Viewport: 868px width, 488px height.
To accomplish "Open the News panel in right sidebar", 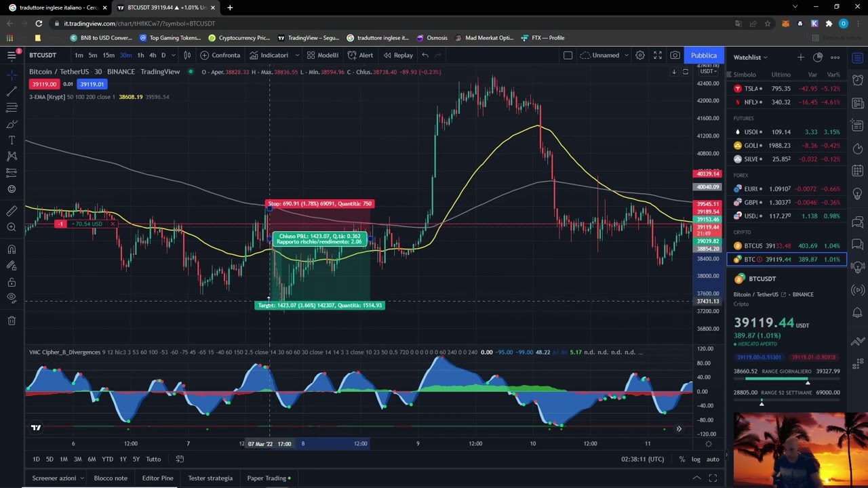I will point(858,103).
